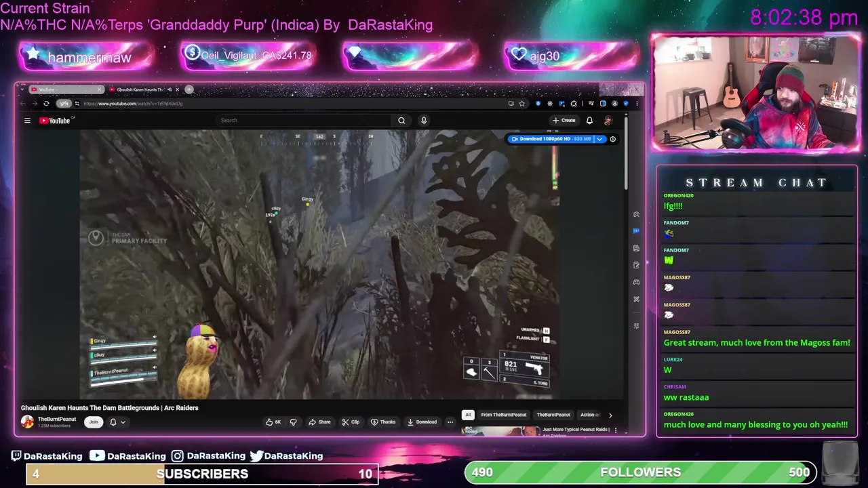Like the video with thumbs up
This screenshot has width=868, height=488.
pyautogui.click(x=273, y=422)
